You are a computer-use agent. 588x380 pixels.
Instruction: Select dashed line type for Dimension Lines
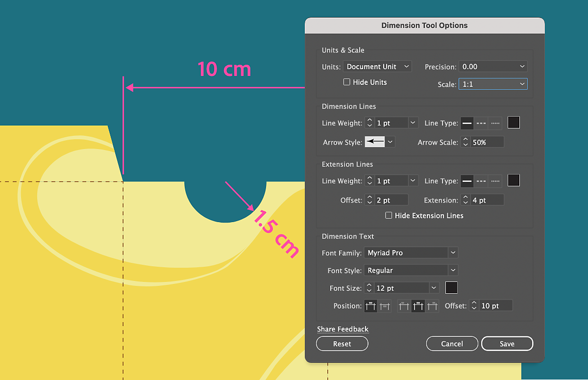click(x=481, y=123)
